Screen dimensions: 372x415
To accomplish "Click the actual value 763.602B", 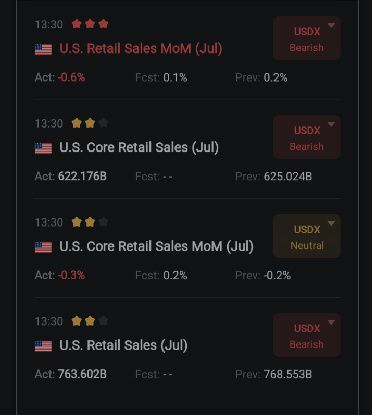I will coord(82,374).
